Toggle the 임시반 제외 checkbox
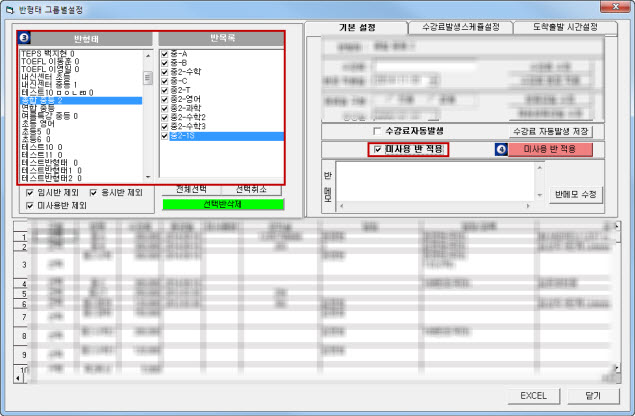 point(30,192)
